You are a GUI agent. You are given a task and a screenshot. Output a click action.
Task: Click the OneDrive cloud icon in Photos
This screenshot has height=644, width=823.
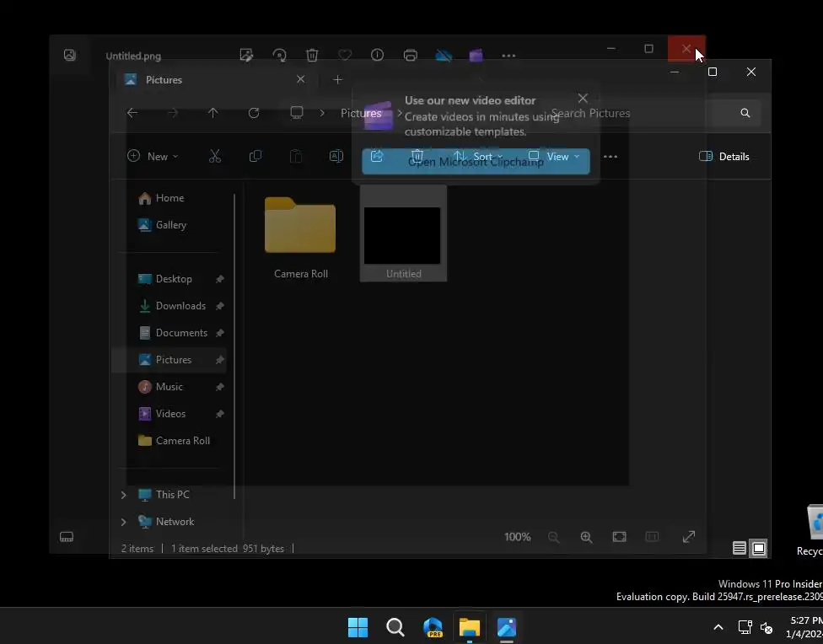[x=444, y=55]
